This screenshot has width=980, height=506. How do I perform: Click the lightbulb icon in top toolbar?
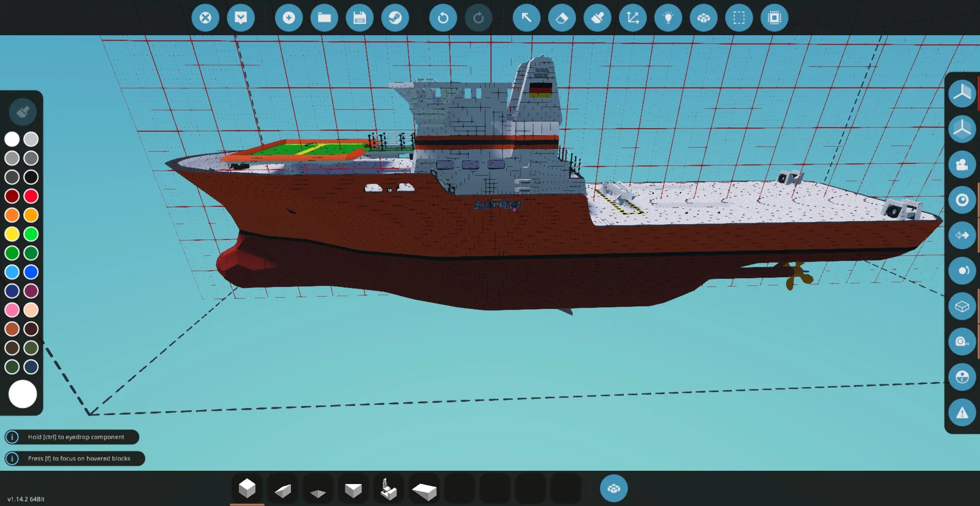tap(668, 18)
